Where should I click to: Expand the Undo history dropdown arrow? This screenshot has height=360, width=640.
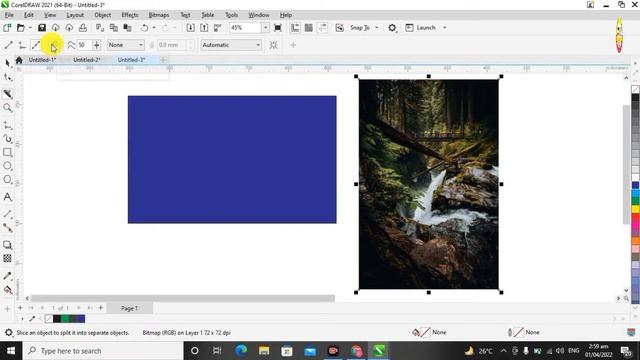pyautogui.click(x=154, y=28)
